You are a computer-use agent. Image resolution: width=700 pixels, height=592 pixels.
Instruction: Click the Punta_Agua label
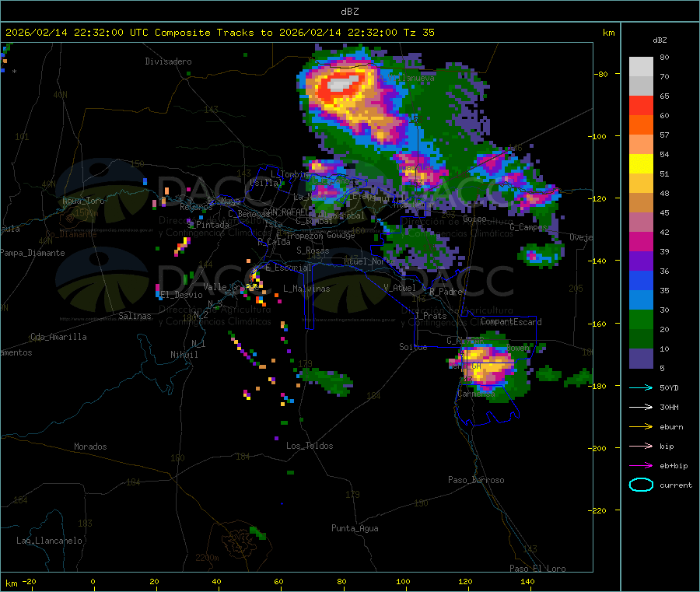click(x=355, y=528)
